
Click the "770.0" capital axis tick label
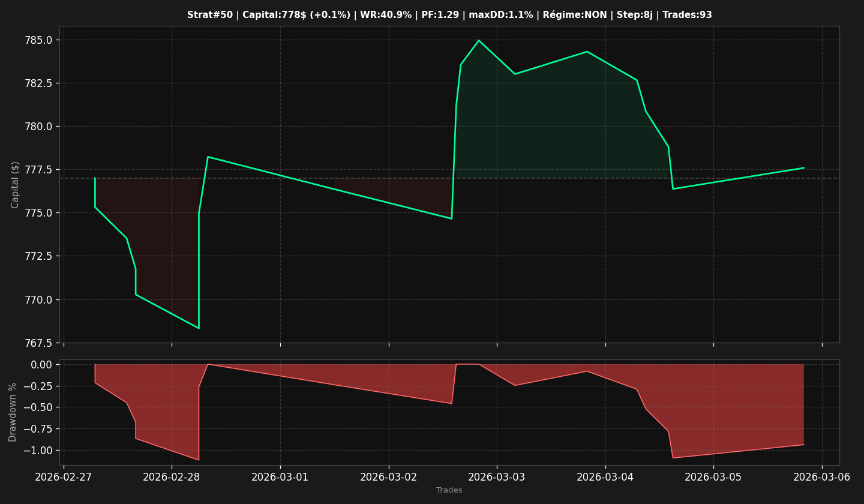(38, 299)
